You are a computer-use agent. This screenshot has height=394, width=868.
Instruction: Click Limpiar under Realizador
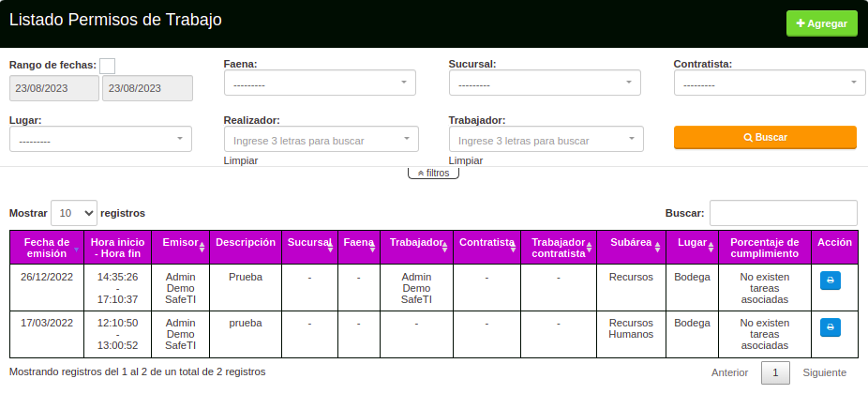[241, 160]
